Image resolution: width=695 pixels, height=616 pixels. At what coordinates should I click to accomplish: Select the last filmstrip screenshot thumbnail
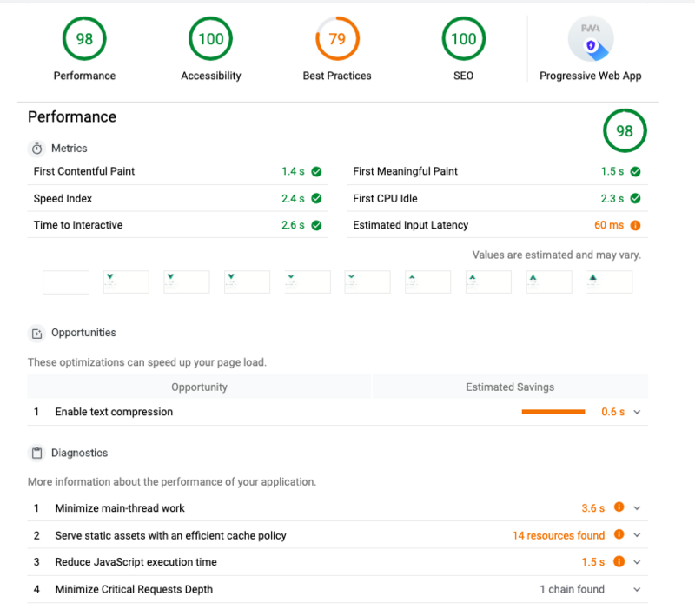610,282
